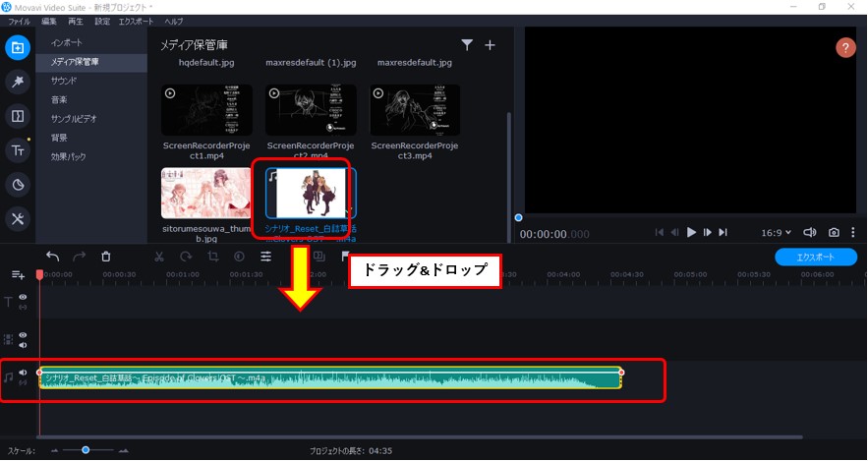Toggle link icon on title track
Viewport: 868px width, 461px height.
(x=23, y=307)
